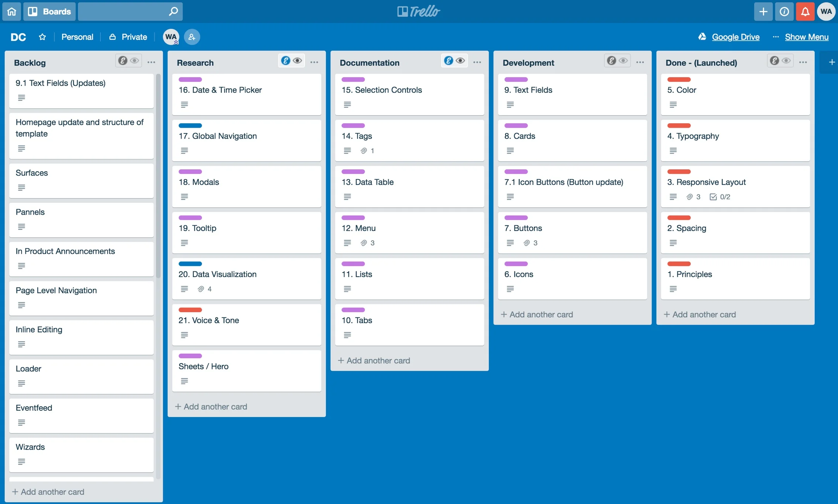Open the Research list actions menu
The height and width of the screenshot is (504, 838).
coord(314,62)
